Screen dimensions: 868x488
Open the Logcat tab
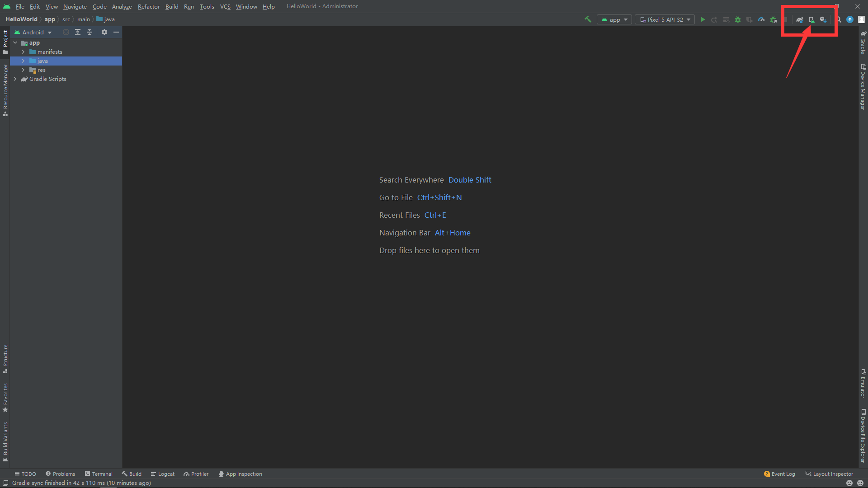[x=163, y=474]
